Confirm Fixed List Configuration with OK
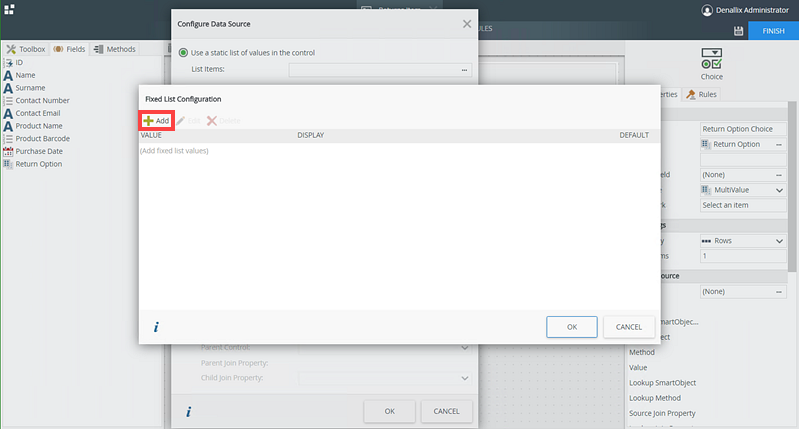 pyautogui.click(x=571, y=327)
